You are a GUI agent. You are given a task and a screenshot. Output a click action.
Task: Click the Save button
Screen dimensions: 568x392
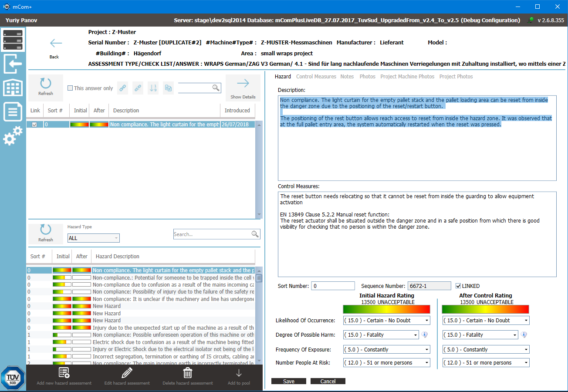point(289,381)
